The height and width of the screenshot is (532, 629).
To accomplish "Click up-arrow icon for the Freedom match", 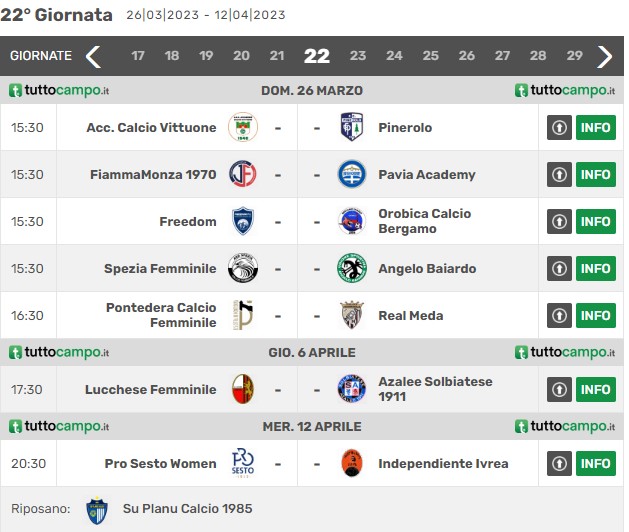I will (559, 221).
